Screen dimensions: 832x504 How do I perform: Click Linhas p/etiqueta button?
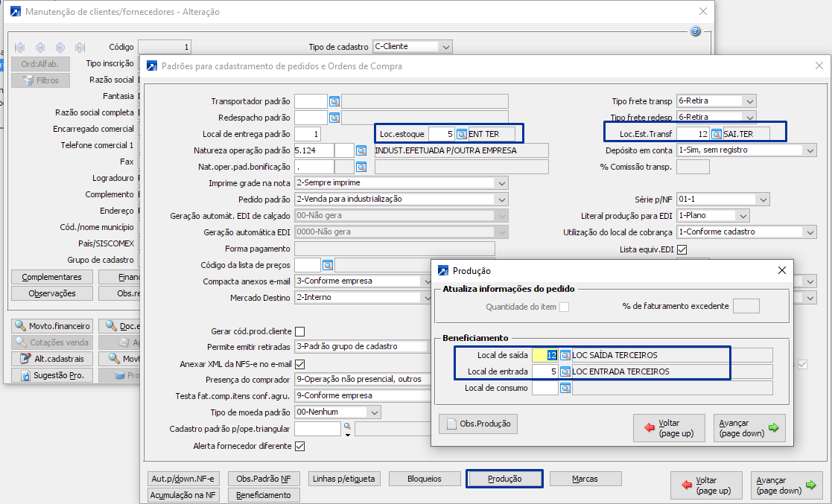[344, 479]
